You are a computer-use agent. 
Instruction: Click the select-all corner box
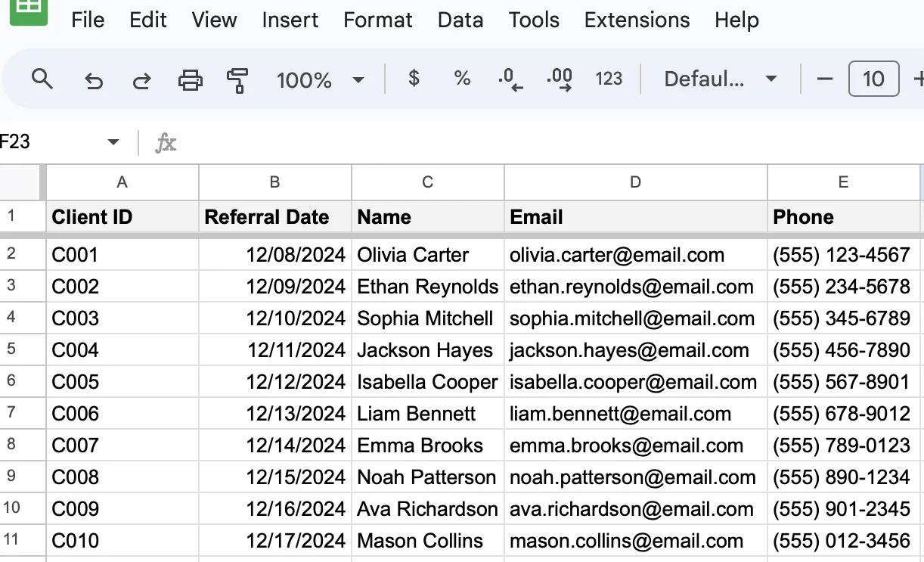[21, 182]
